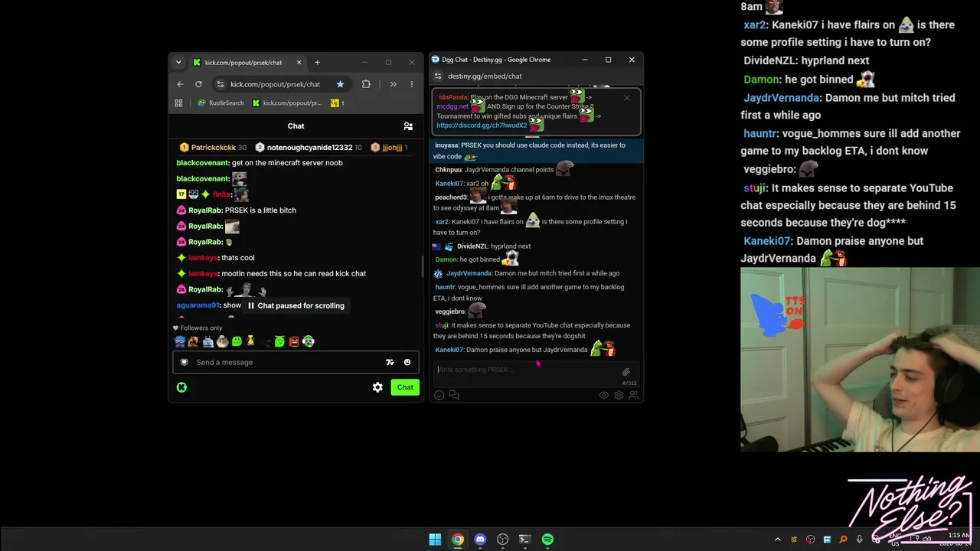Viewport: 980px width, 551px height.
Task: Switch to Chrome on the taskbar
Action: pos(457,540)
